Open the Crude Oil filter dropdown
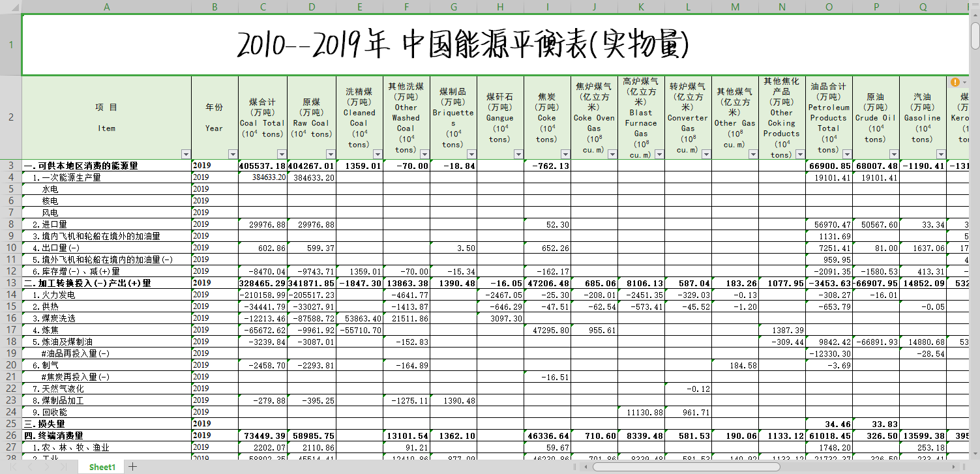980x474 pixels. (x=894, y=155)
